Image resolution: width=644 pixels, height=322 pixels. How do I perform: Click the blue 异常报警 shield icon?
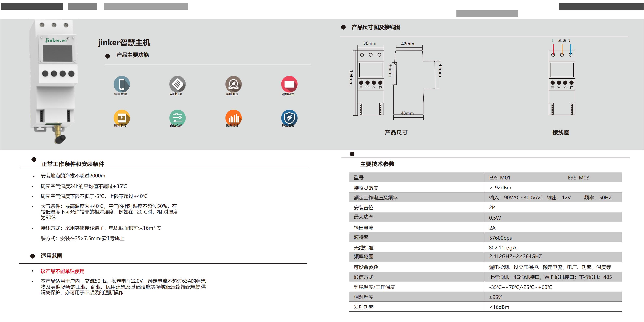(289, 117)
